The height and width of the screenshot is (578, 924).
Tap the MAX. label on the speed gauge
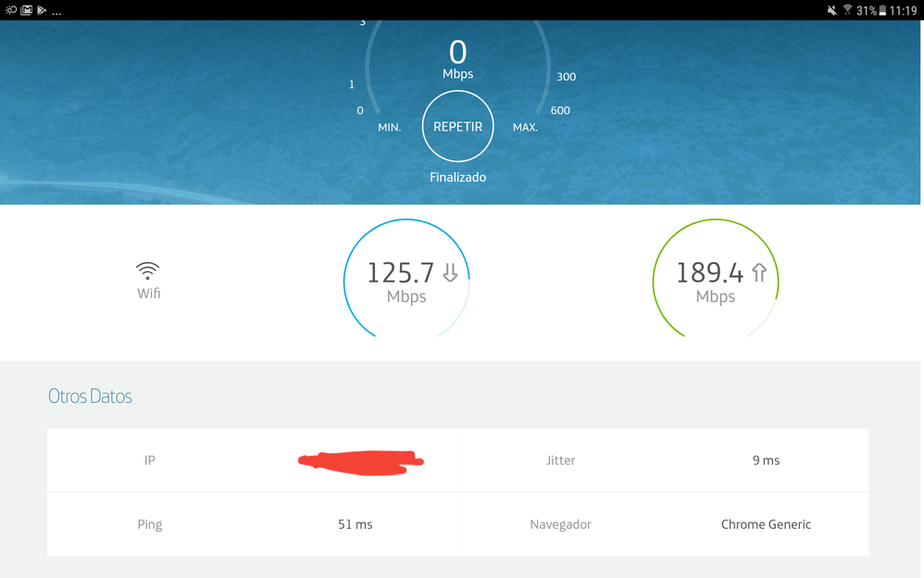pyautogui.click(x=525, y=127)
